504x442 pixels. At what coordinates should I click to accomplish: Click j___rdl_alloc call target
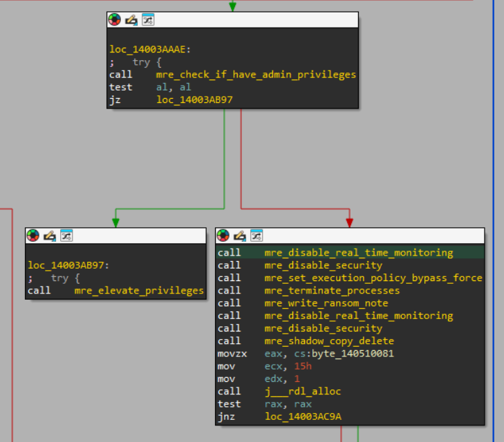302,392
